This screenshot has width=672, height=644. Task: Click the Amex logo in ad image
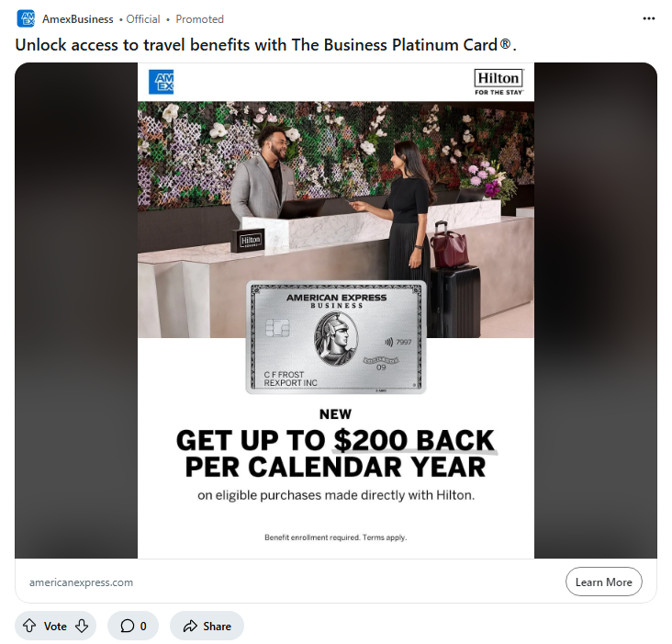tap(161, 82)
